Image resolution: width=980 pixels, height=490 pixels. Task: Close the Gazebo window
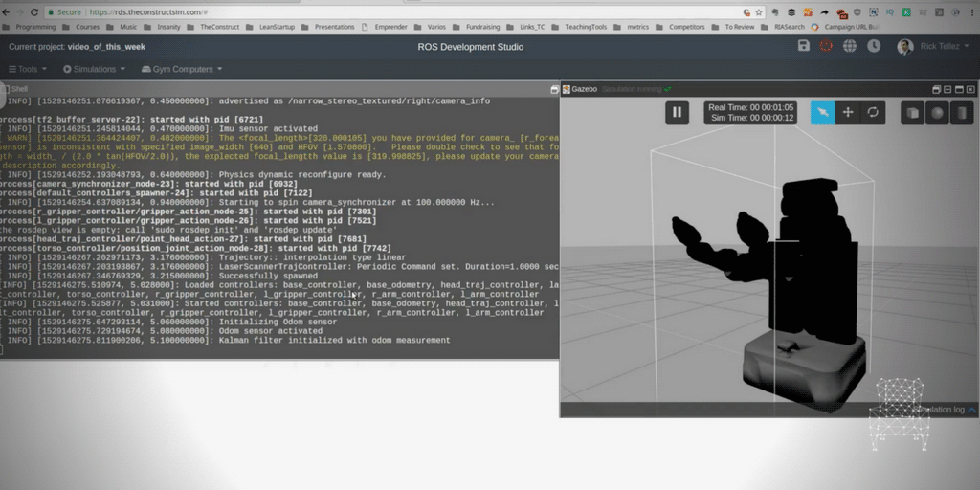pyautogui.click(x=970, y=89)
